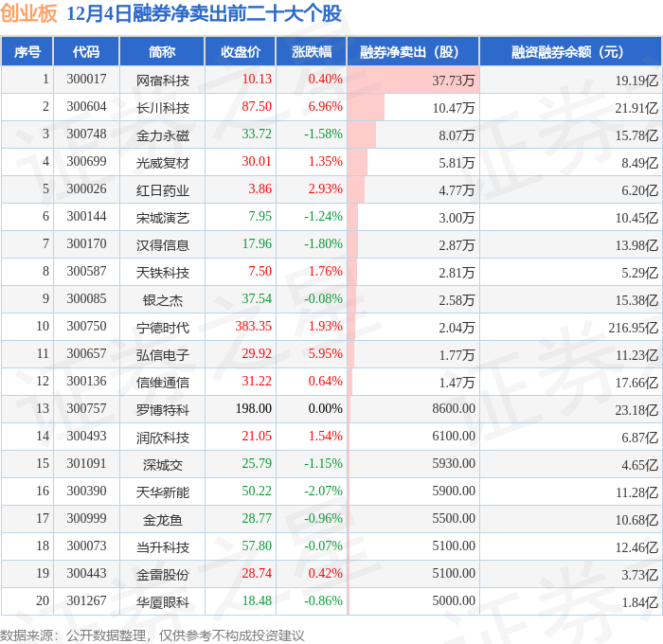Select stock name 网宿科技
Screen dimensions: 663x644
click(x=162, y=80)
